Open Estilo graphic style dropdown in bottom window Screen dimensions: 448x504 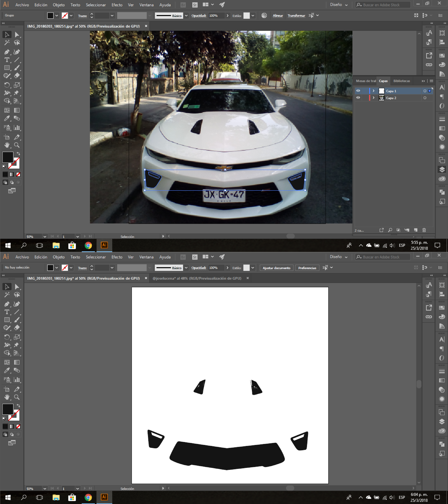tap(253, 268)
